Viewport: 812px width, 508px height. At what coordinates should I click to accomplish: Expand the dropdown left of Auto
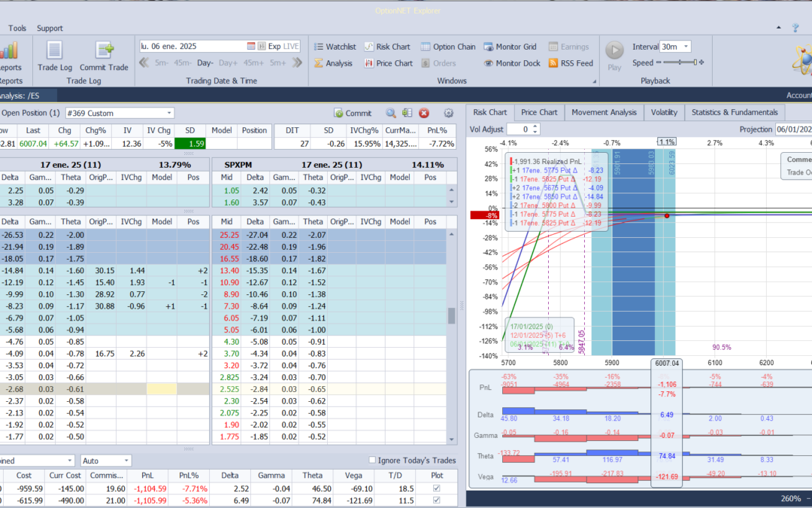click(70, 461)
